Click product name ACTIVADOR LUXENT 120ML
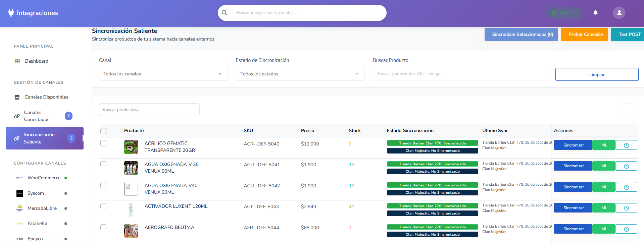 (x=176, y=206)
